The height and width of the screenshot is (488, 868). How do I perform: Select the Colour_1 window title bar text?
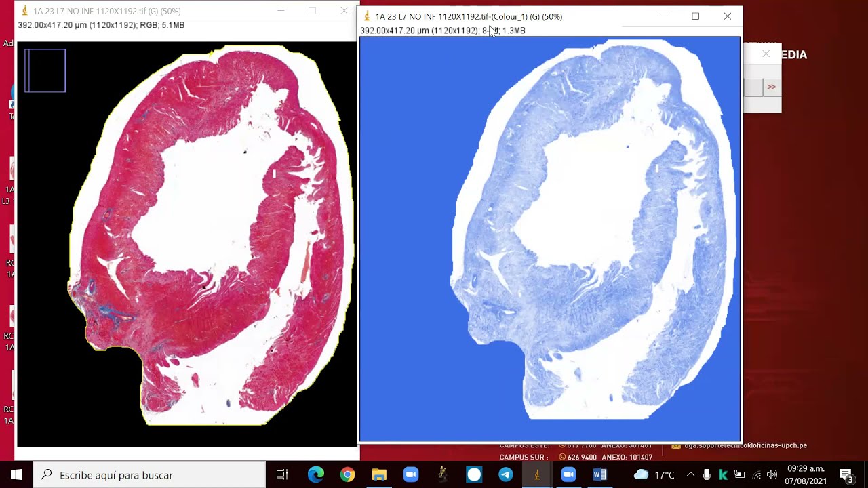tap(469, 16)
